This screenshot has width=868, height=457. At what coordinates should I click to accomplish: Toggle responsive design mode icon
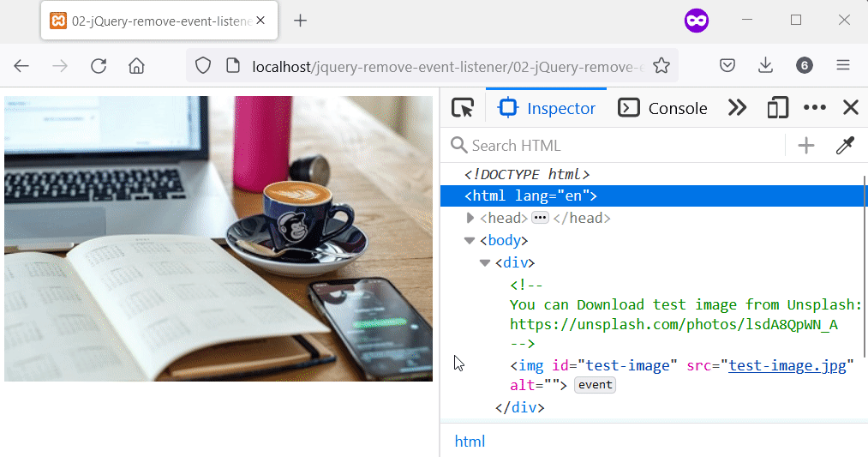(777, 108)
